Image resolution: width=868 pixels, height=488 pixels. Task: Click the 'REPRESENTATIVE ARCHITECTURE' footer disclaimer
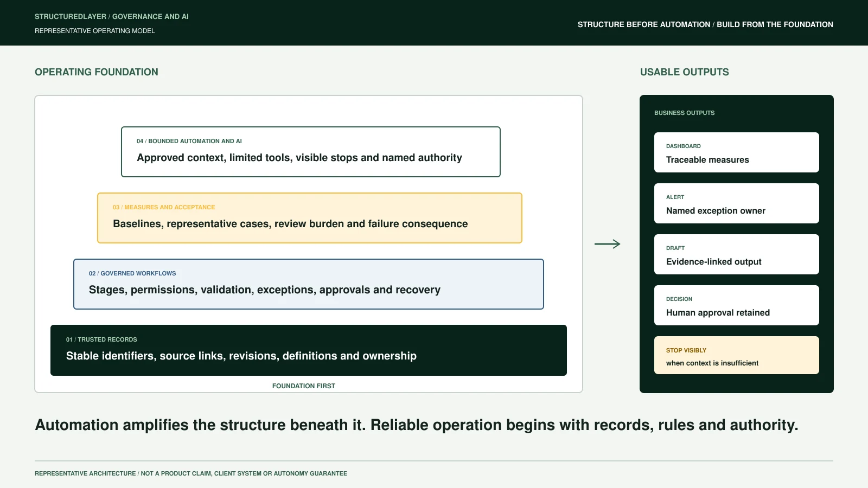coord(191,473)
